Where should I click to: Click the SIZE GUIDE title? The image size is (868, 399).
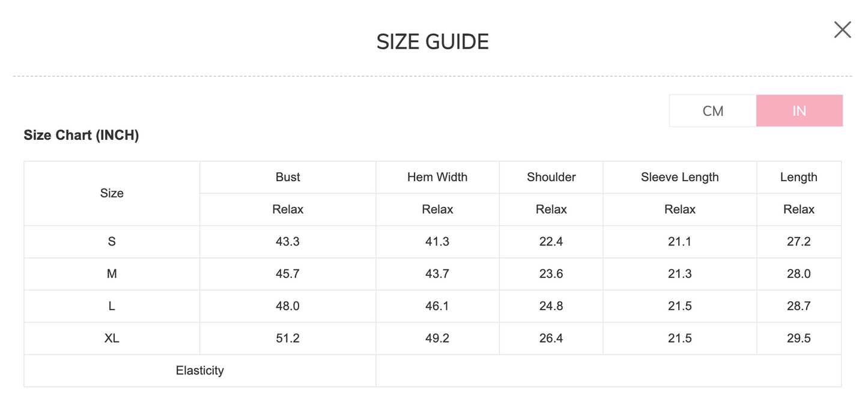[432, 42]
